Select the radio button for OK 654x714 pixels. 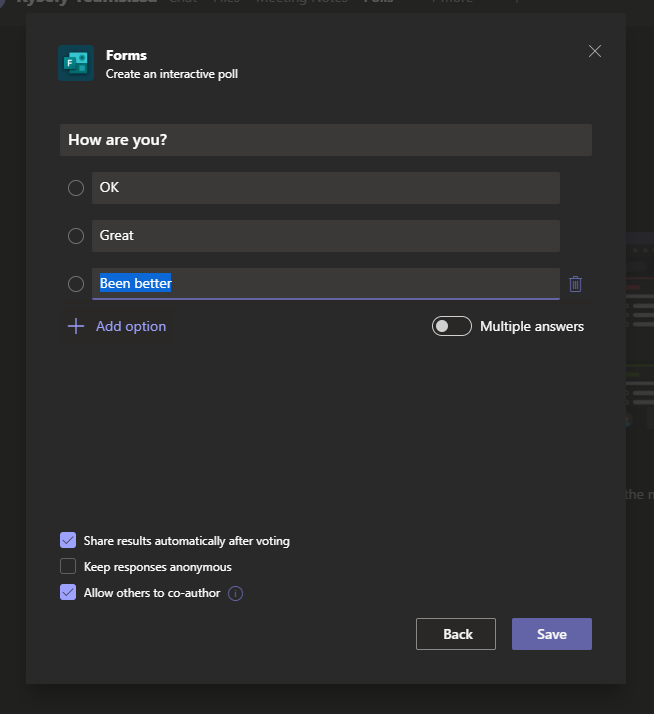tap(76, 188)
